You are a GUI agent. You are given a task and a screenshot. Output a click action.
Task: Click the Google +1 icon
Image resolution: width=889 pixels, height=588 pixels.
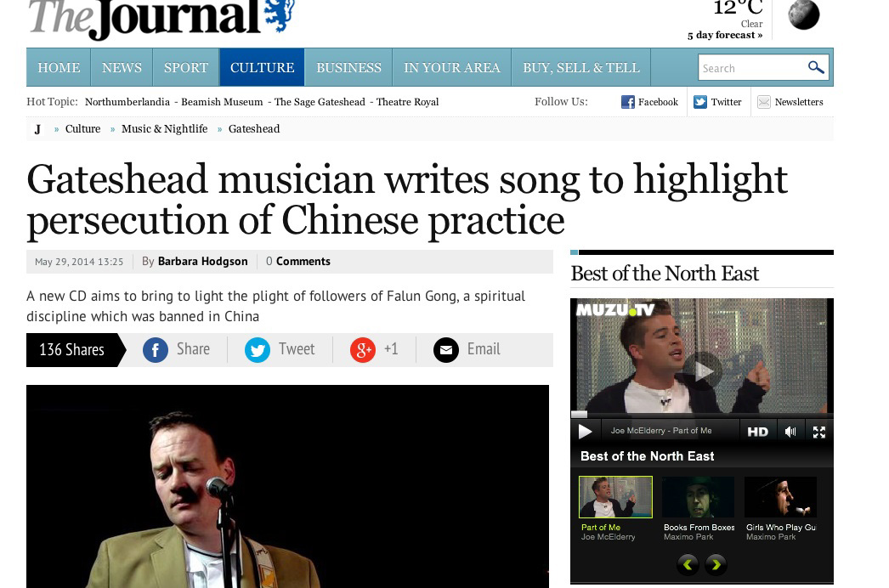363,350
